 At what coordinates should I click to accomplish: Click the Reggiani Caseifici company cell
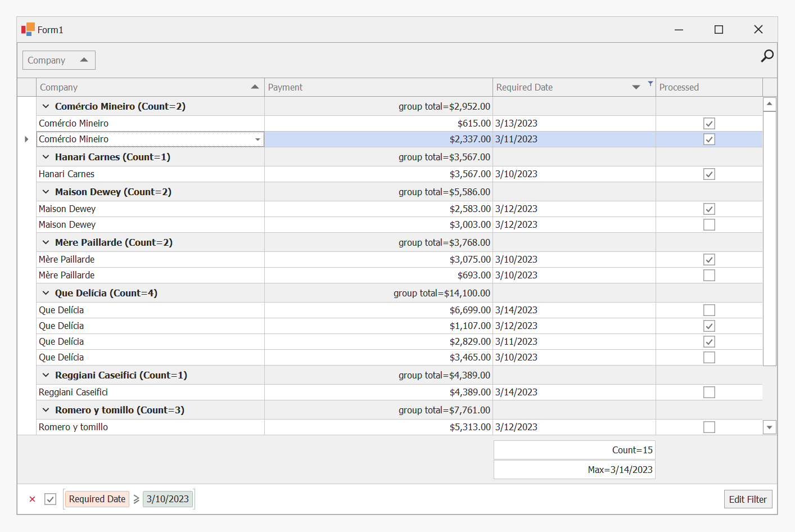pyautogui.click(x=150, y=392)
